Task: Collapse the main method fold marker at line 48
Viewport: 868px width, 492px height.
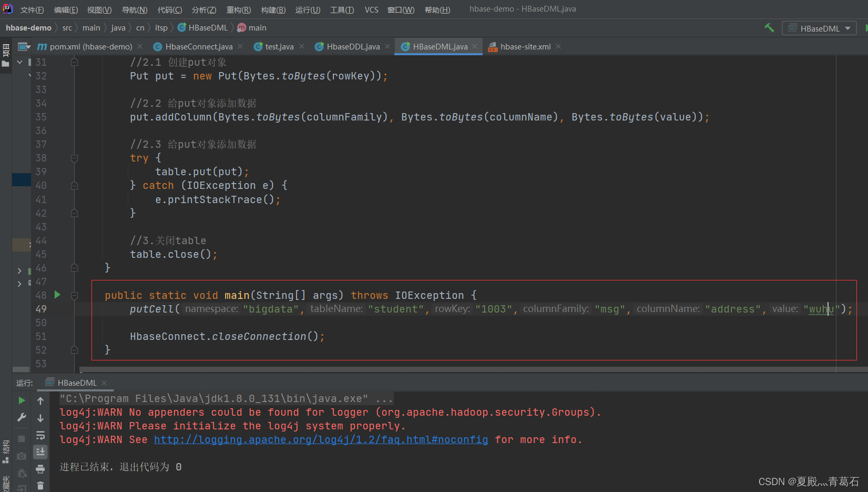Action: [x=75, y=295]
